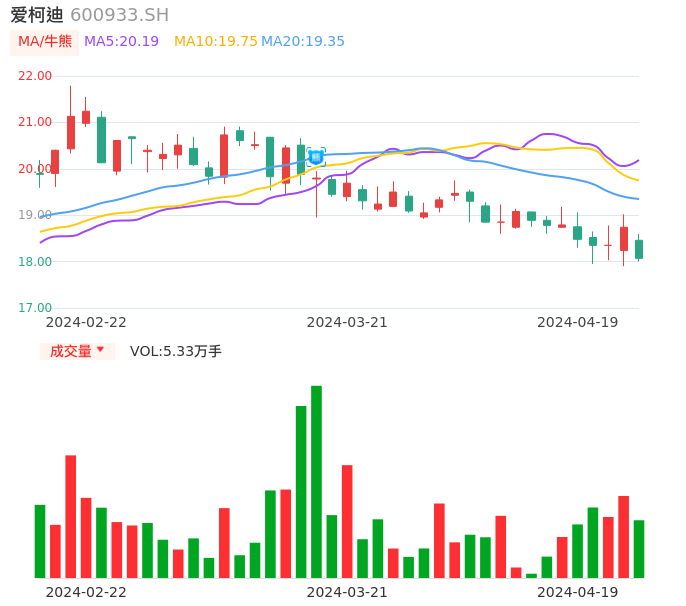Toggle the MA10:19.75 legend label
This screenshot has width=686, height=606.
pyautogui.click(x=215, y=42)
